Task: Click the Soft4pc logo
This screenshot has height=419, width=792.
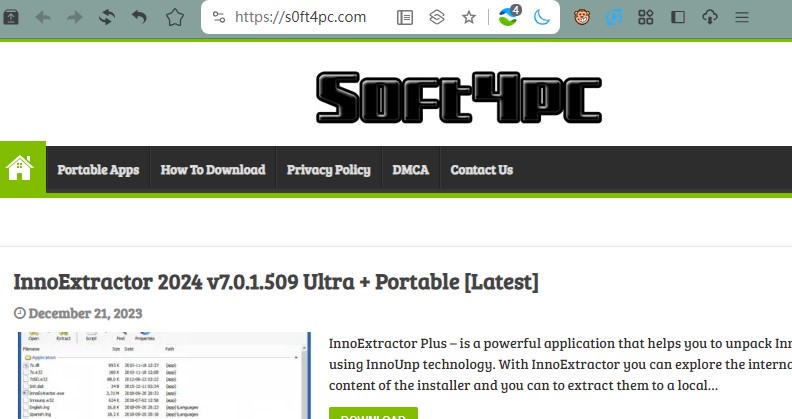Action: pos(459,97)
